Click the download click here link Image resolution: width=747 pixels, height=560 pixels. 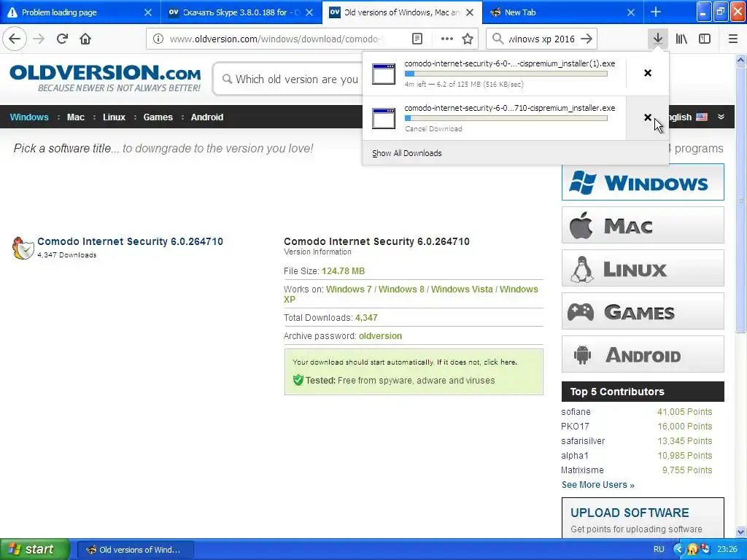pos(500,362)
